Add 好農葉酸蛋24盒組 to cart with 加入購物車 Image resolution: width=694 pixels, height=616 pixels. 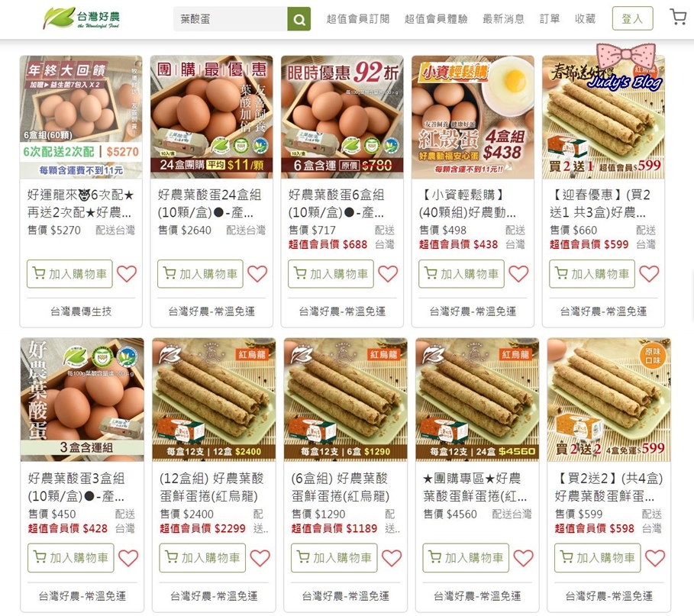click(x=200, y=274)
